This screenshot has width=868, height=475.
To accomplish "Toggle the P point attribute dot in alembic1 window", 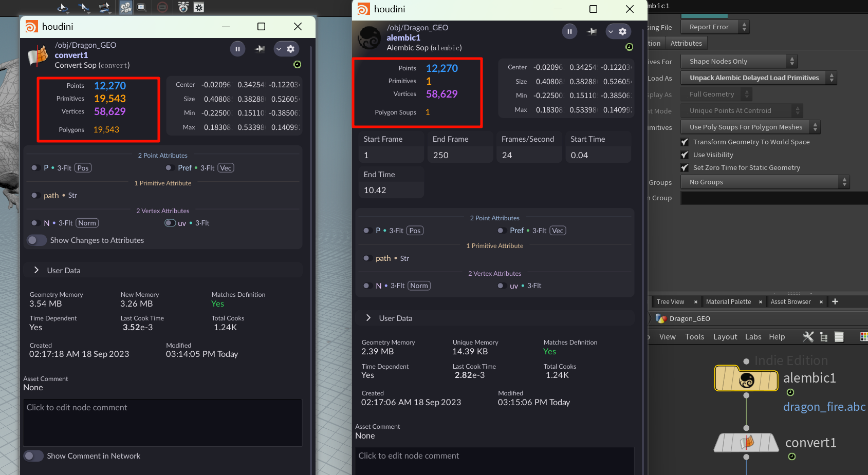I will (366, 231).
